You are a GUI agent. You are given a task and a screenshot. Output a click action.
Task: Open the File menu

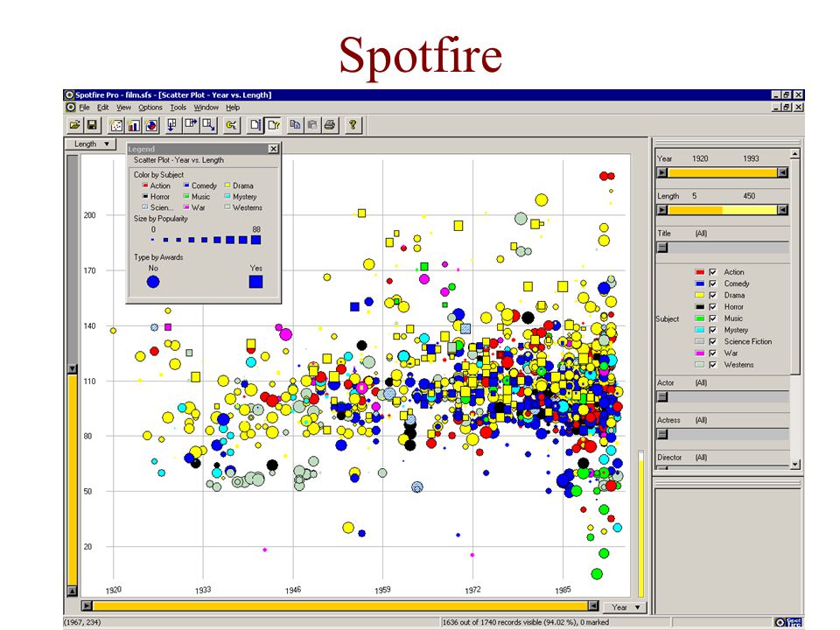84,107
